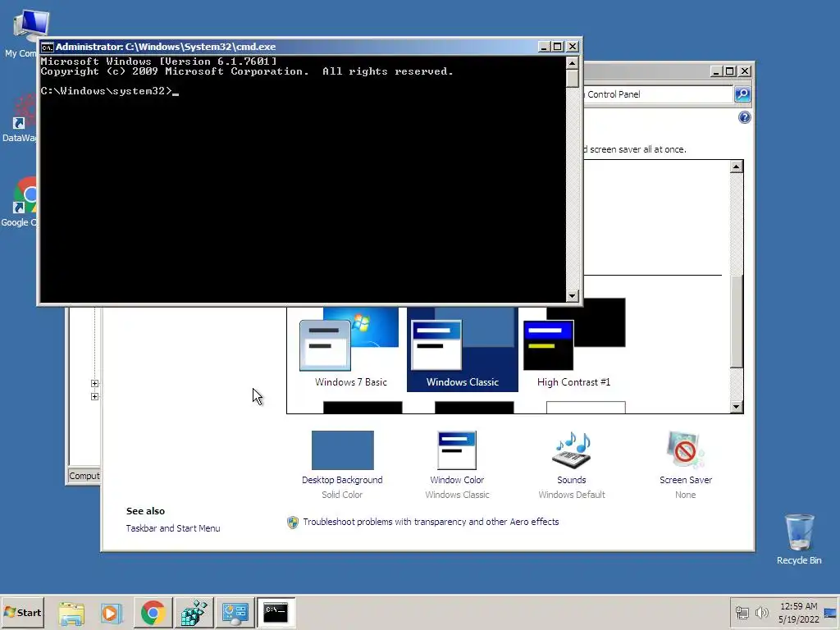Expand the lower tree node plus box
840x630 pixels.
(95, 396)
